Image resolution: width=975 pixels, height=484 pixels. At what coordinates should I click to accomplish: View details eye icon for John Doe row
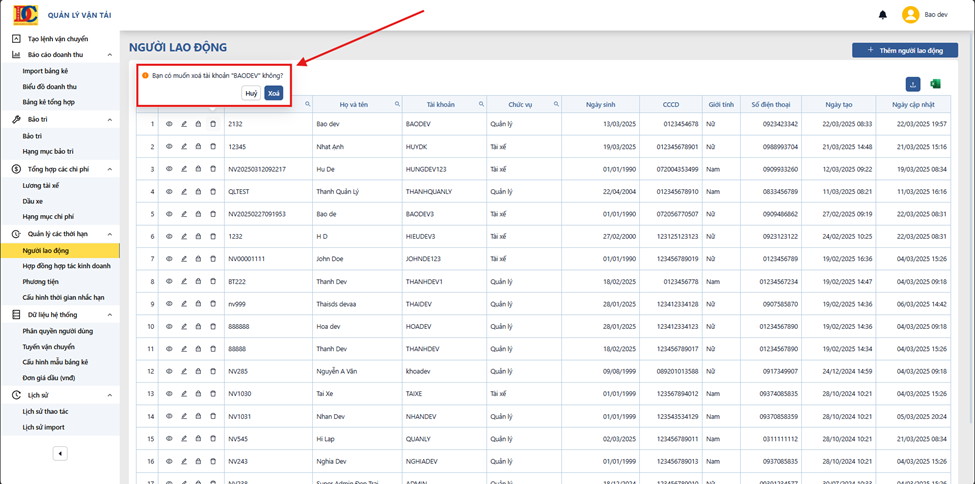(169, 259)
